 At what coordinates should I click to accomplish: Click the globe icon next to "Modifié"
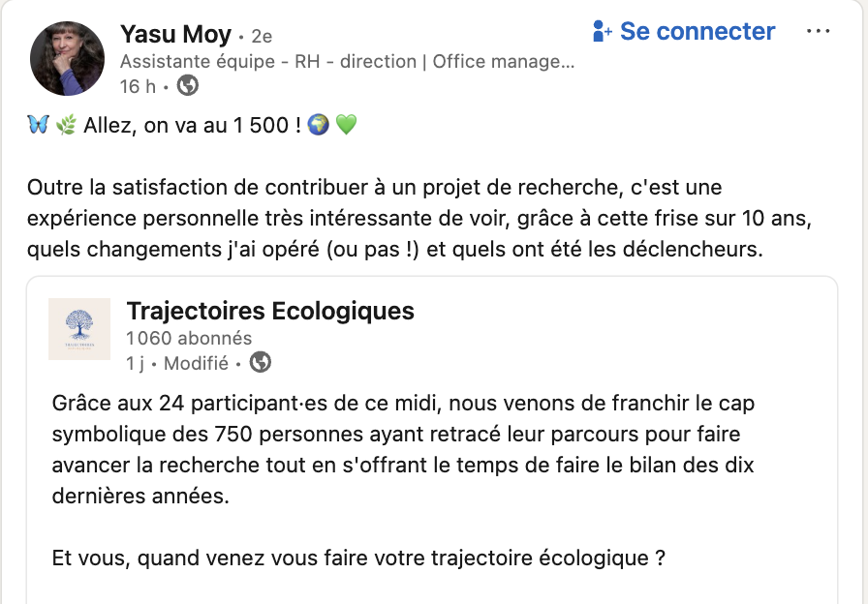click(x=260, y=363)
